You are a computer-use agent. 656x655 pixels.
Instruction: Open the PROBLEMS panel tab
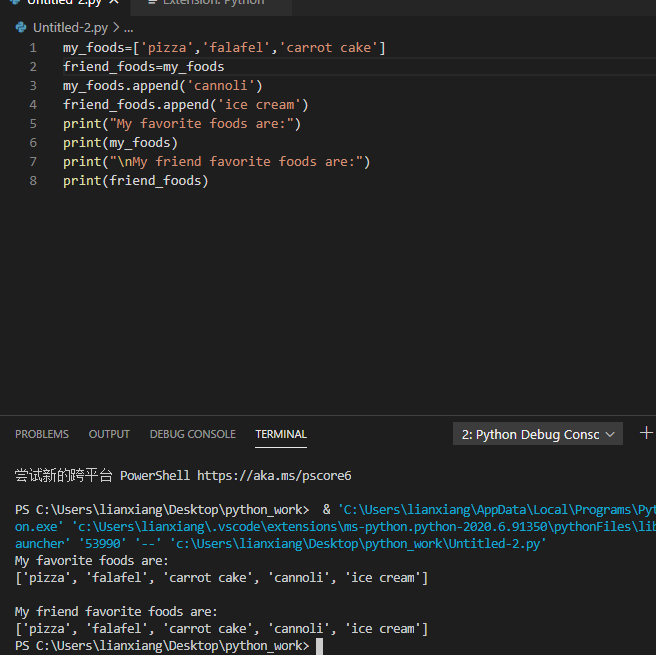point(42,434)
